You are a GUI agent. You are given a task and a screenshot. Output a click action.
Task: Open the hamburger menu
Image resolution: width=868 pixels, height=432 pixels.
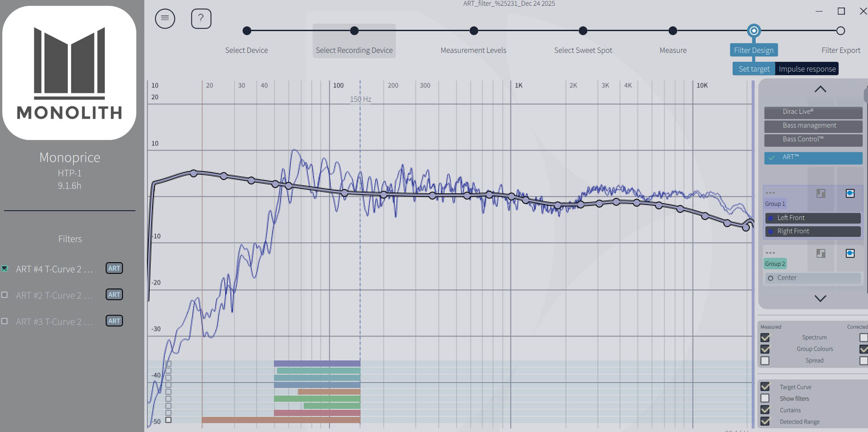coord(165,19)
